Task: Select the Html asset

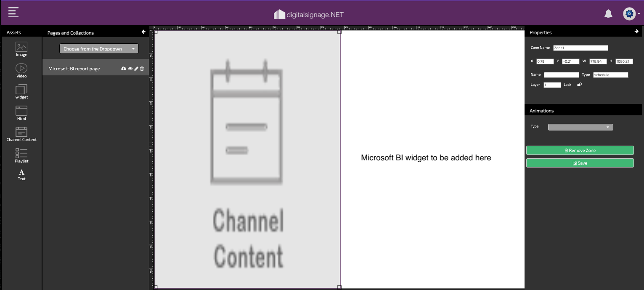Action: point(21,113)
